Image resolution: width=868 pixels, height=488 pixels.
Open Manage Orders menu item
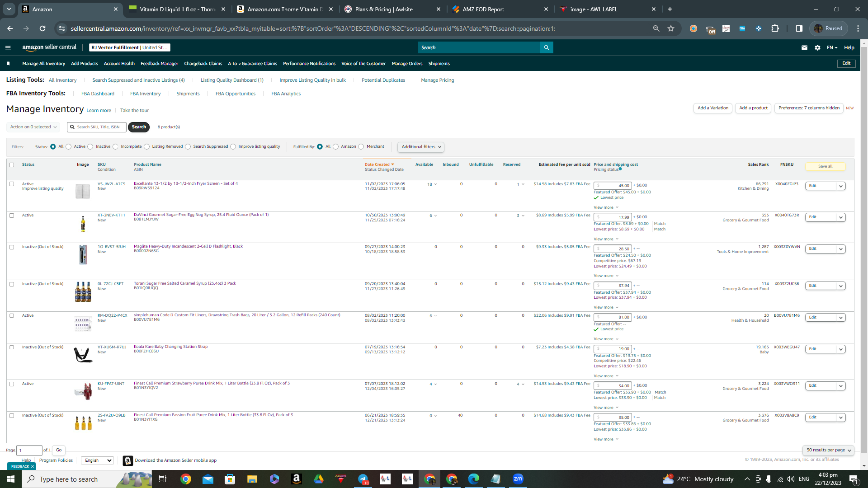(x=407, y=64)
